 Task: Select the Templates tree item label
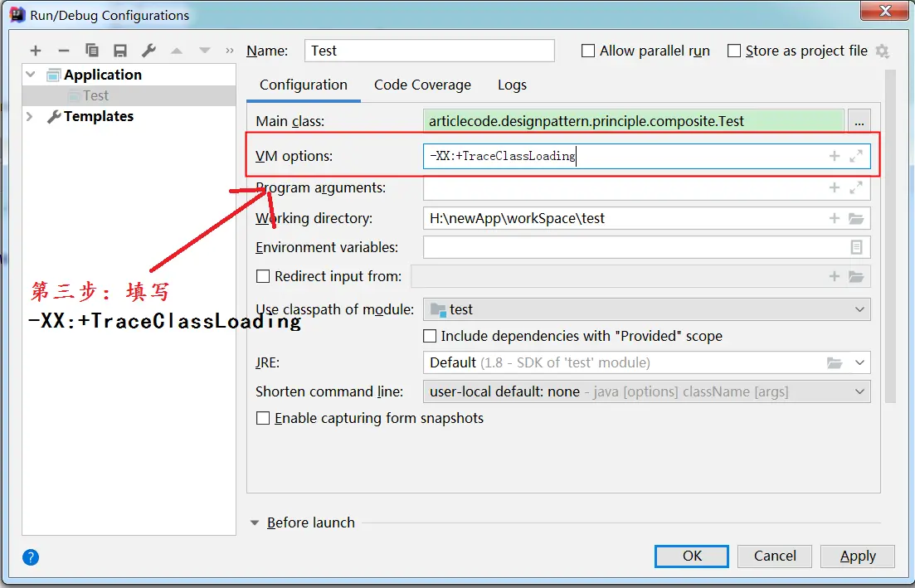point(99,117)
